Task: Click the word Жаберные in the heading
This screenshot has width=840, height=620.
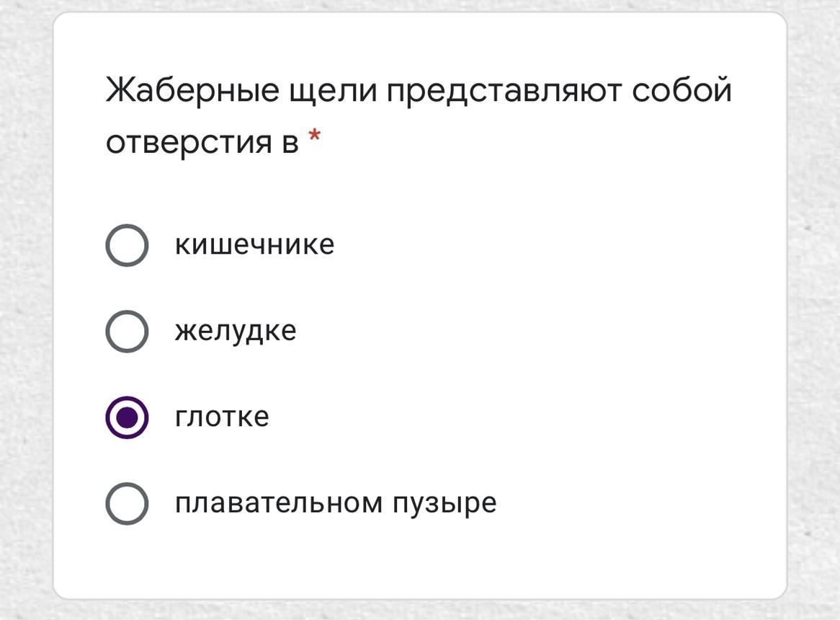Action: 192,89
